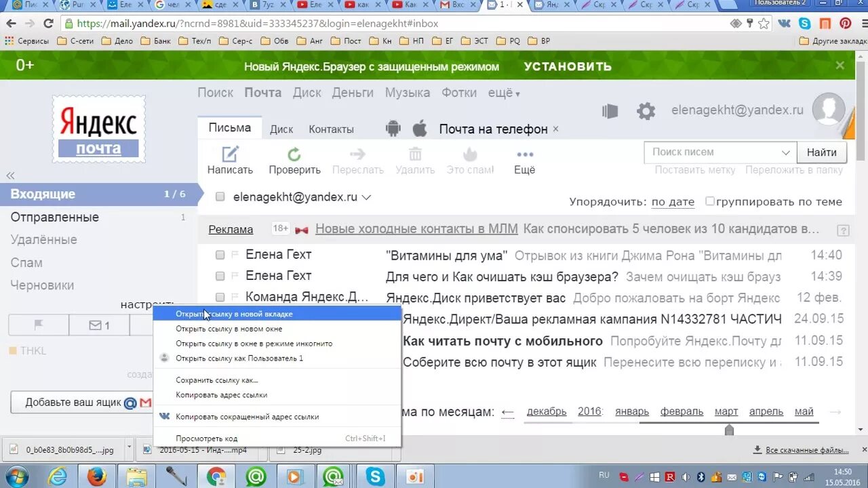Bookmark this page with the star icon
This screenshot has height=488, width=868.
pos(764,24)
